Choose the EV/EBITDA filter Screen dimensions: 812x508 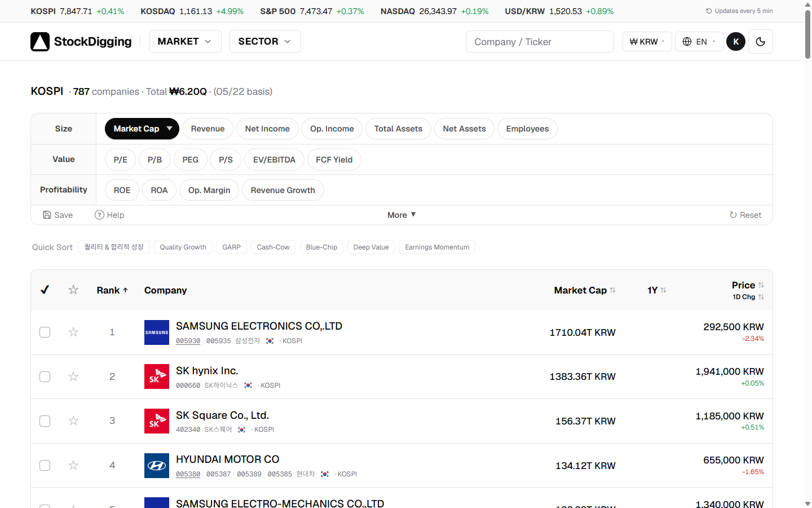pyautogui.click(x=274, y=160)
